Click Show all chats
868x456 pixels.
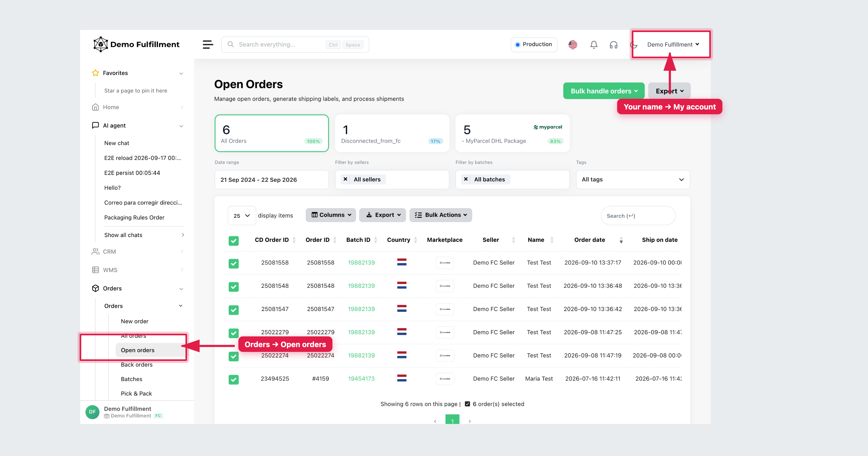point(144,235)
